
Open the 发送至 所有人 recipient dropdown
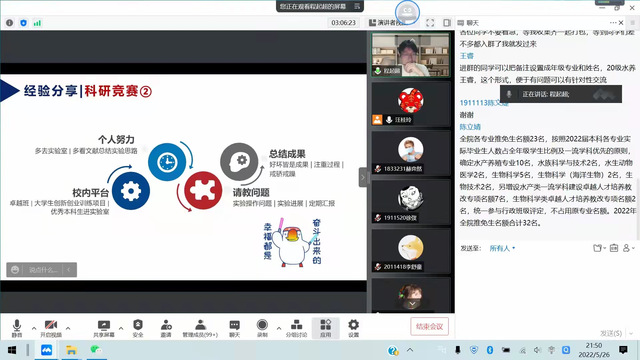click(502, 248)
